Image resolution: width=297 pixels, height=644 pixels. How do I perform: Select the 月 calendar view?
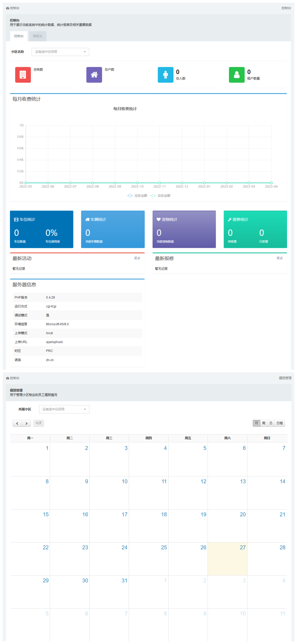tap(256, 423)
